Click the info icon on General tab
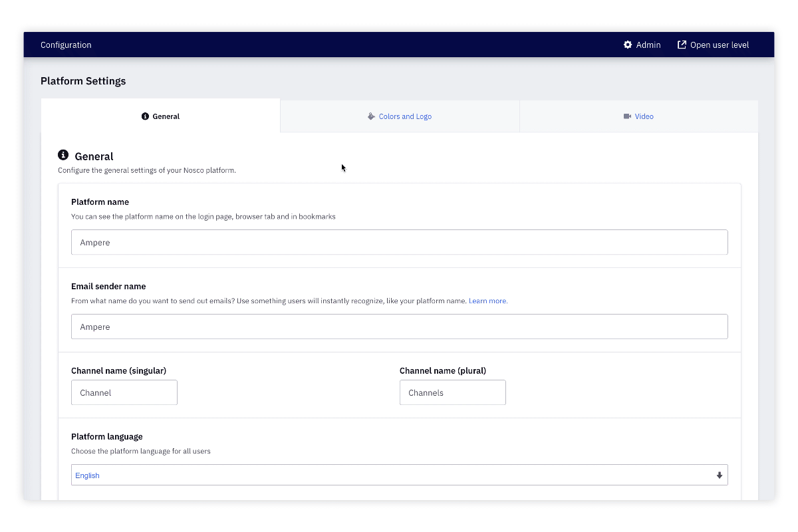 145,116
